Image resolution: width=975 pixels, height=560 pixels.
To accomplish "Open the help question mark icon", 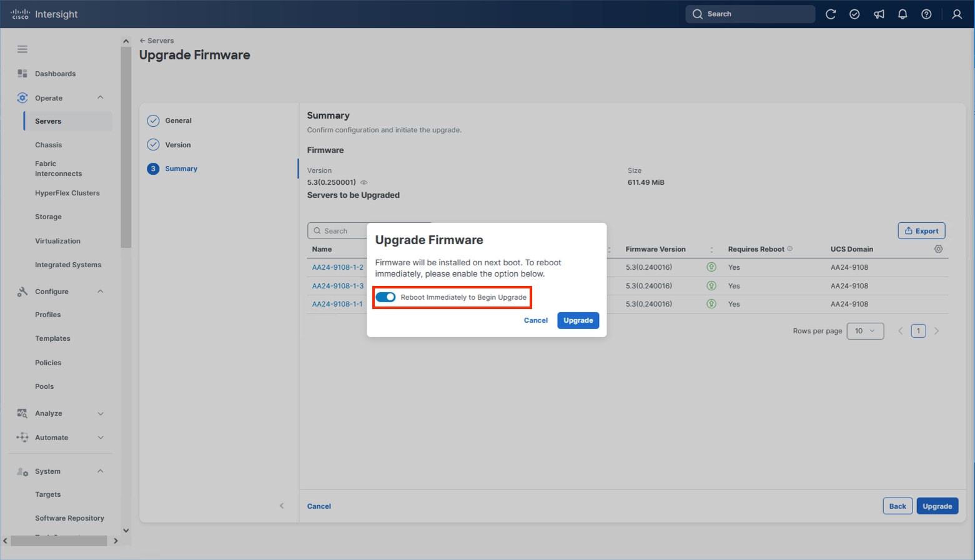I will 926,14.
